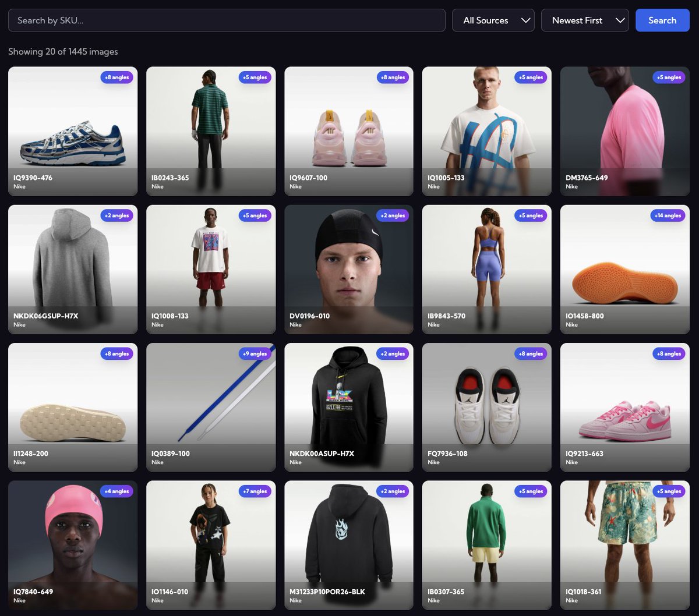Open the IB0243-365 green polo thumbnail

(x=211, y=131)
